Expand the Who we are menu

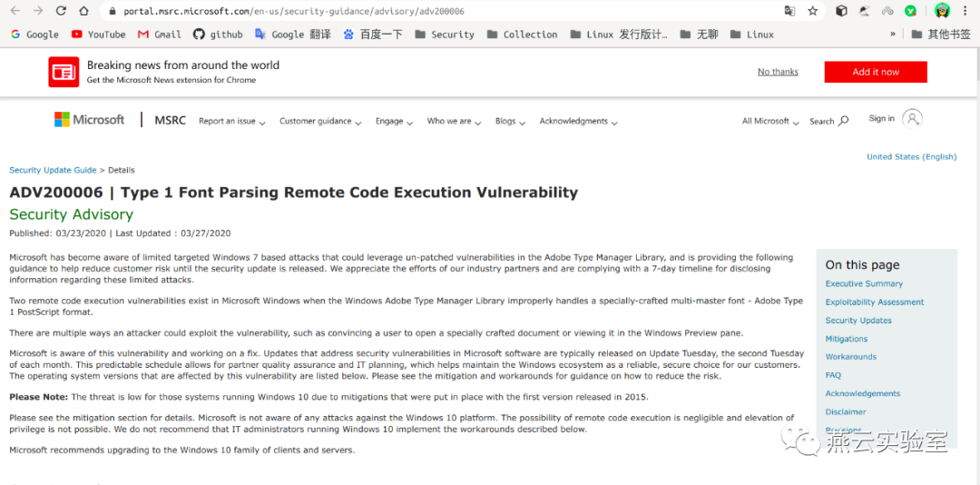pos(454,122)
